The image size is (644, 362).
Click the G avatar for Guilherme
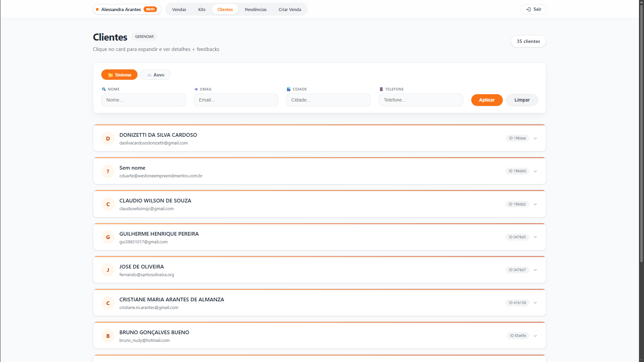(108, 237)
